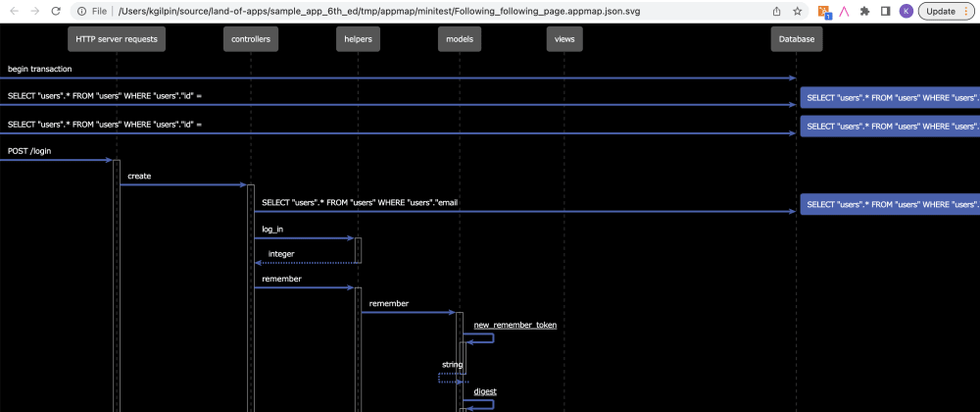Viewport: 980px width, 412px height.
Task: Click the site info icon beside File
Action: pos(82,11)
